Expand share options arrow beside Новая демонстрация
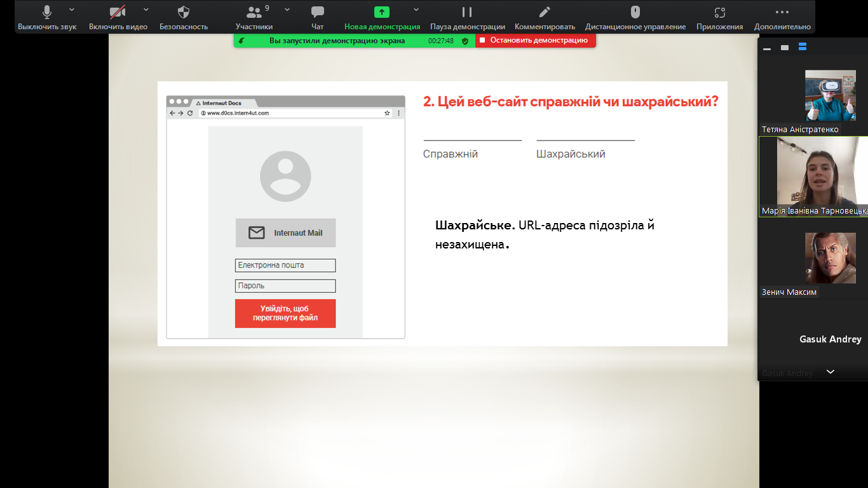This screenshot has height=488, width=868. coord(416,10)
